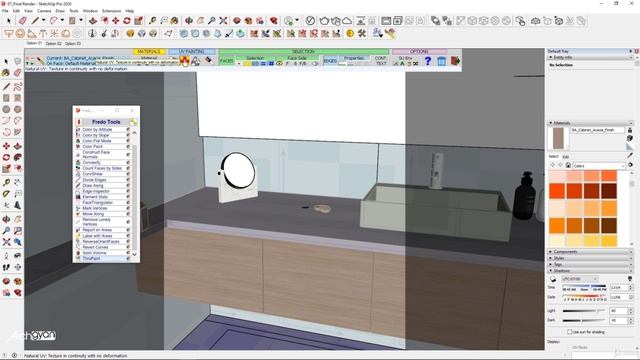Screen dimensions: 640x360
Task: Toggle 'Use sun for shading' checkbox
Action: (x=570, y=332)
